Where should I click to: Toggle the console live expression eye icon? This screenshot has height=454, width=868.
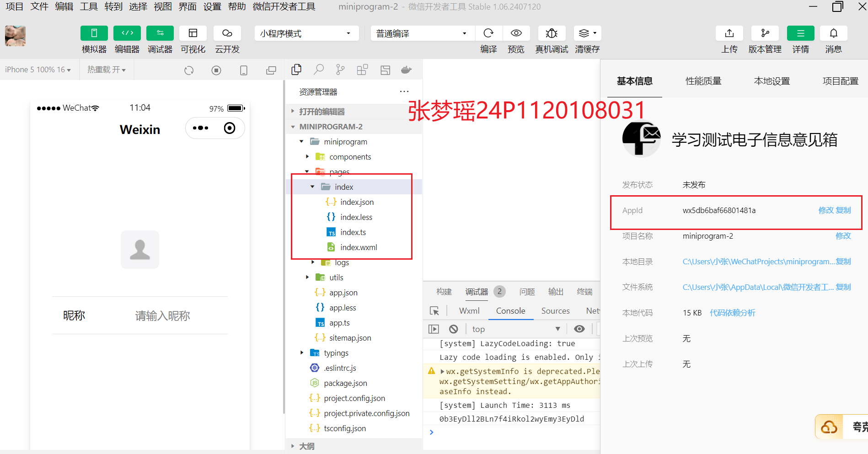click(x=579, y=329)
